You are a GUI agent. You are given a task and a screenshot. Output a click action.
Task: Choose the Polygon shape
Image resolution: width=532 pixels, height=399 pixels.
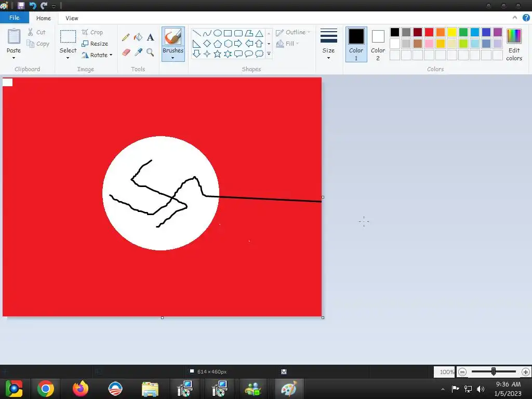pos(249,33)
